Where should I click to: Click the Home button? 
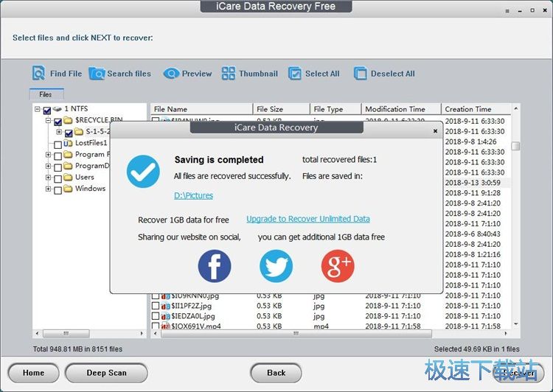coord(33,373)
